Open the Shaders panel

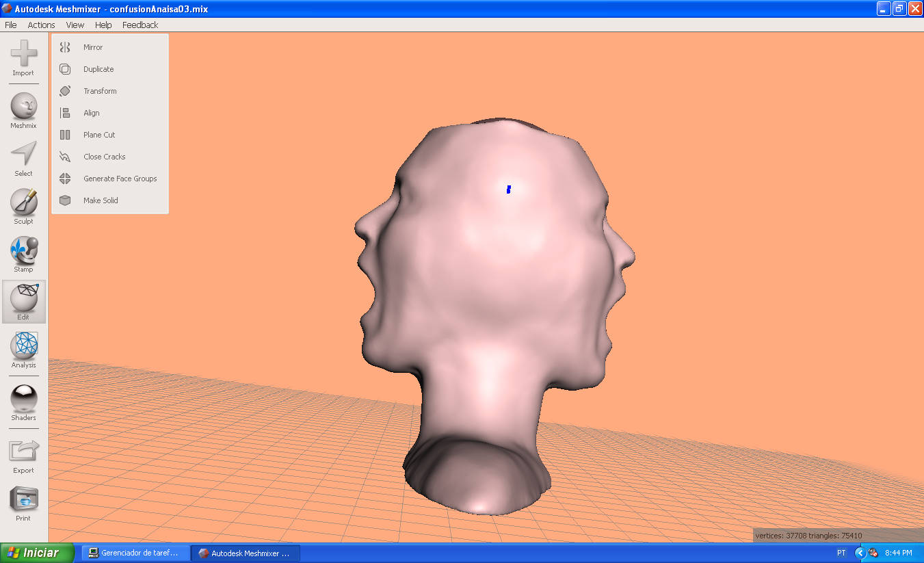(23, 403)
